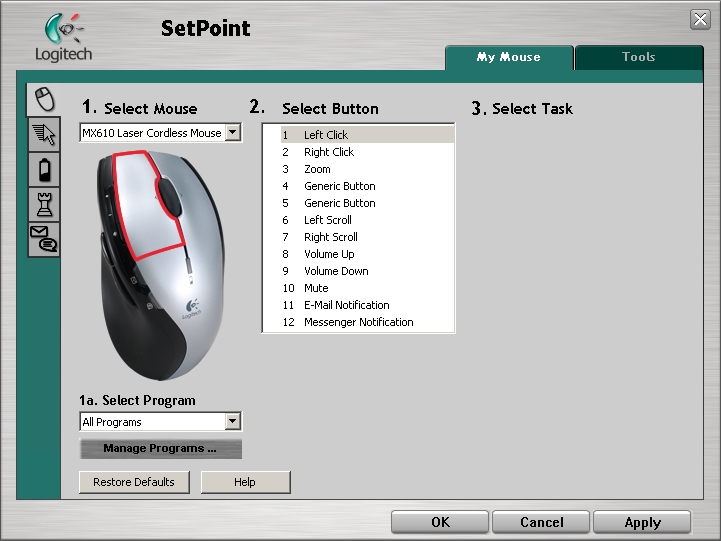Expand the All Programs dropdown
Viewport: 721px width, 541px height.
(233, 422)
